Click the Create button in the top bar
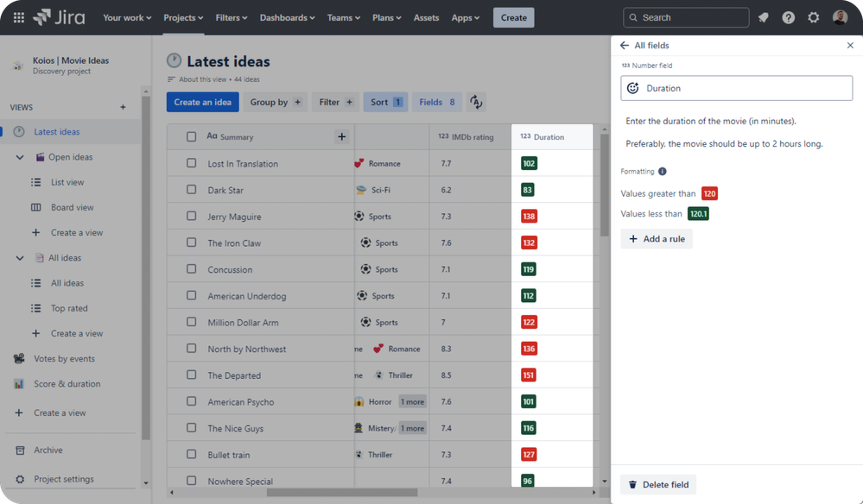This screenshot has height=504, width=863. tap(513, 17)
